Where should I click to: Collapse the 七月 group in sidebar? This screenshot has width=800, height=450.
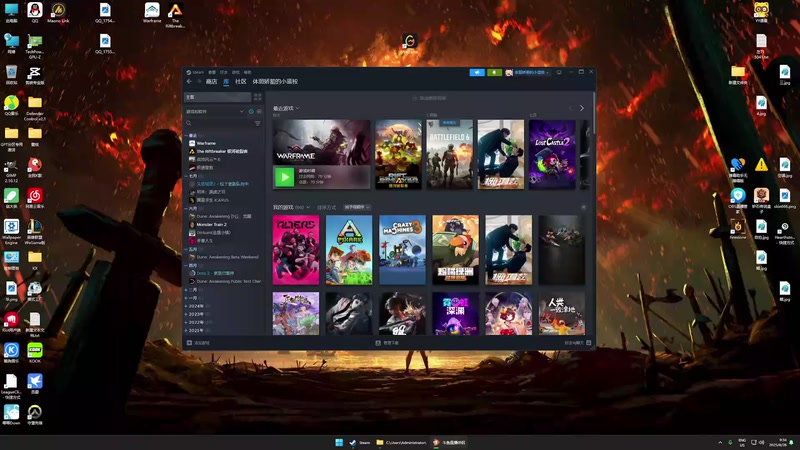point(192,176)
